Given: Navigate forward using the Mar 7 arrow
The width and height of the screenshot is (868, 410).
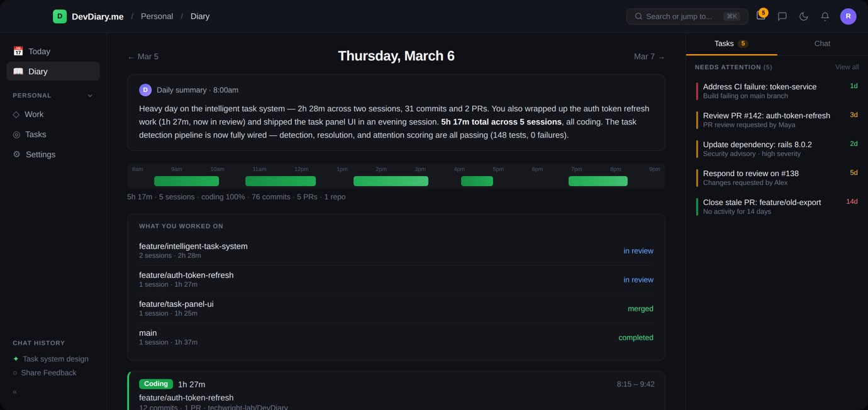Looking at the screenshot, I should coord(648,57).
